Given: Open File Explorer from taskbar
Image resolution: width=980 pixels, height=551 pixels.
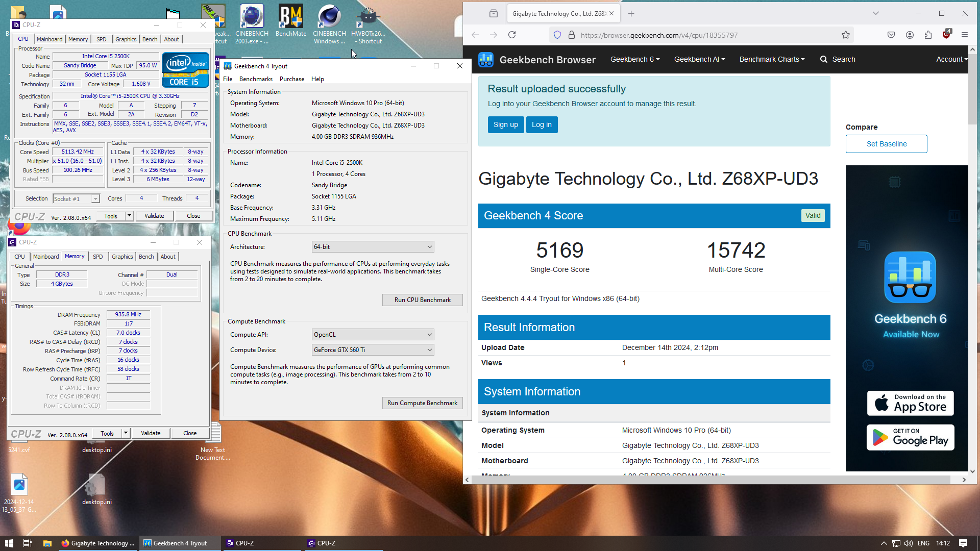Looking at the screenshot, I should click(x=47, y=543).
